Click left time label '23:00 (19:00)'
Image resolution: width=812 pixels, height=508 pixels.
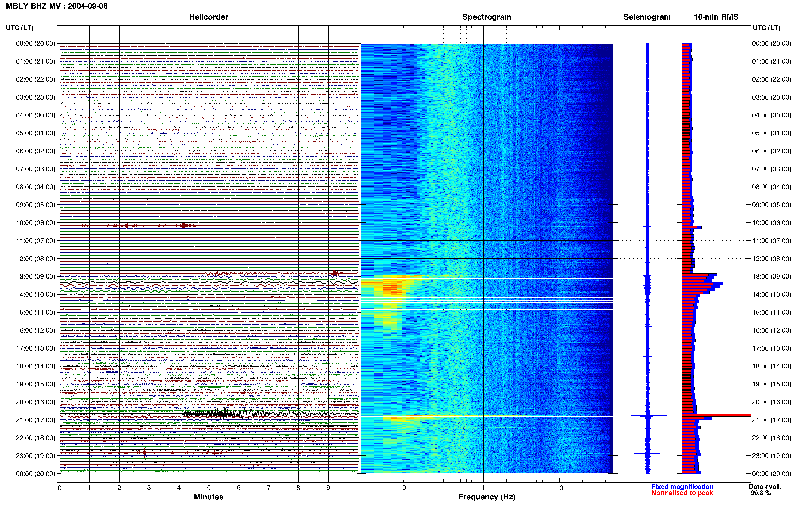coord(36,456)
